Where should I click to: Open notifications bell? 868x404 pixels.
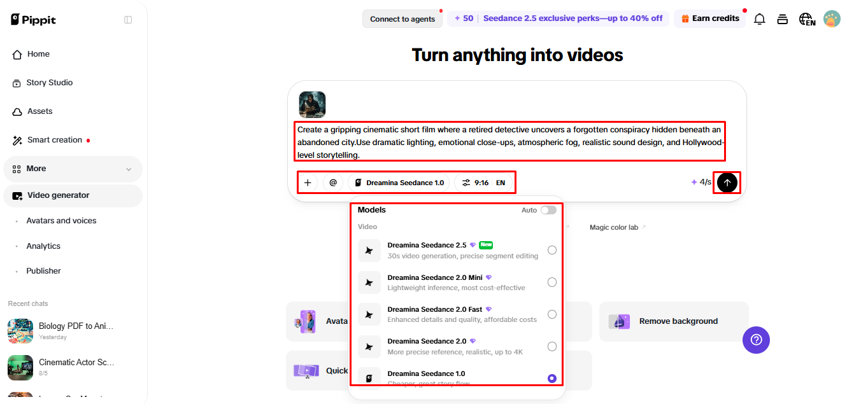coord(759,19)
